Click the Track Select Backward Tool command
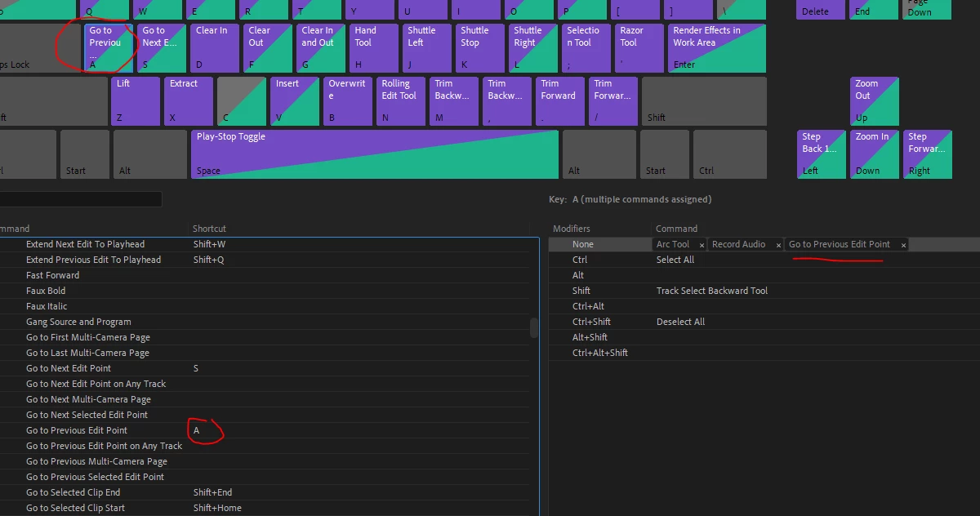The width and height of the screenshot is (980, 516). click(x=712, y=291)
